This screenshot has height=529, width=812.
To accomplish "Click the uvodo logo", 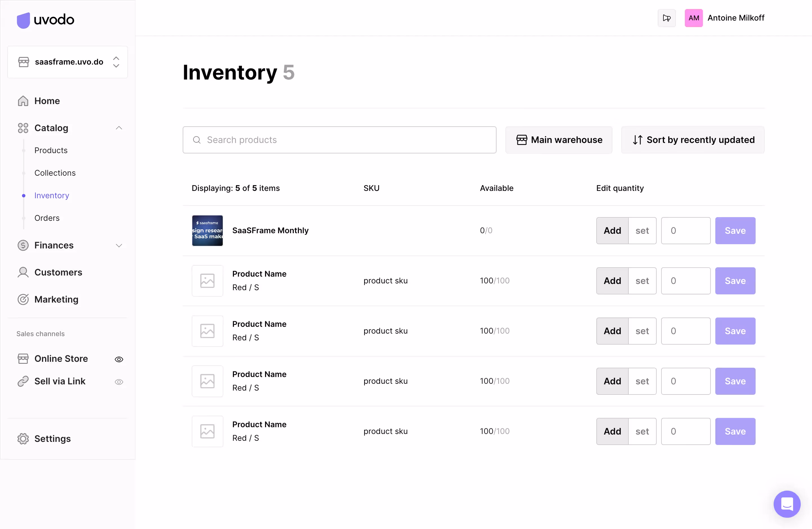I will tap(45, 19).
